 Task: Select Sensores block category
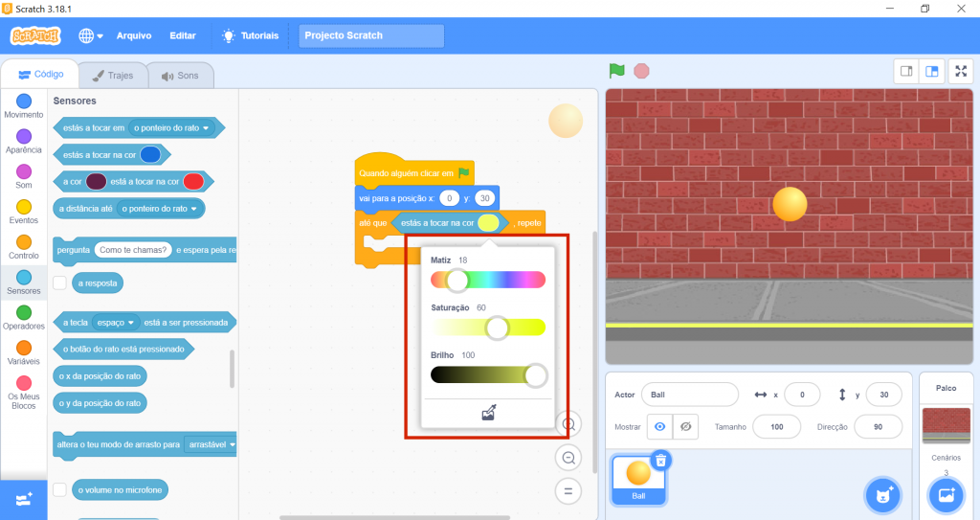[24, 283]
